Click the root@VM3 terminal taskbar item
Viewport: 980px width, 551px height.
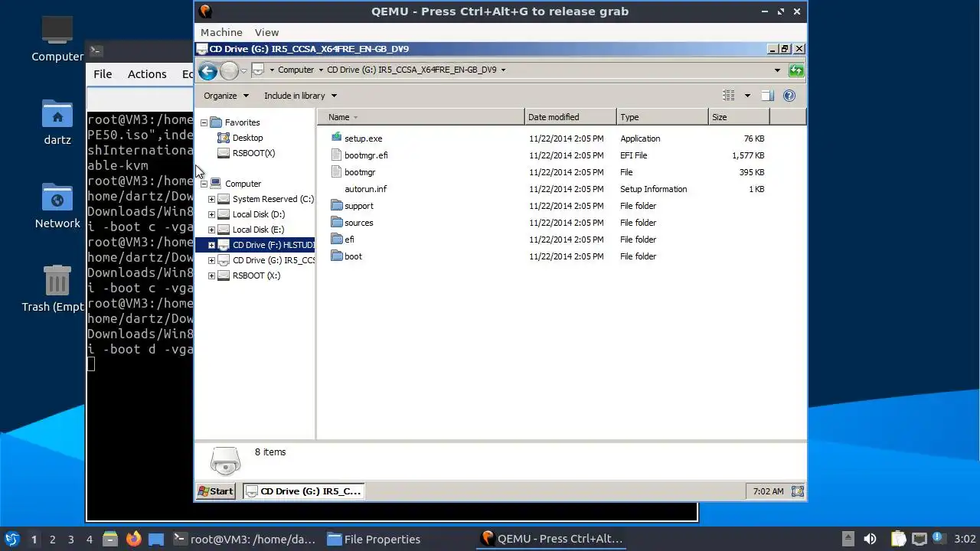[243, 539]
